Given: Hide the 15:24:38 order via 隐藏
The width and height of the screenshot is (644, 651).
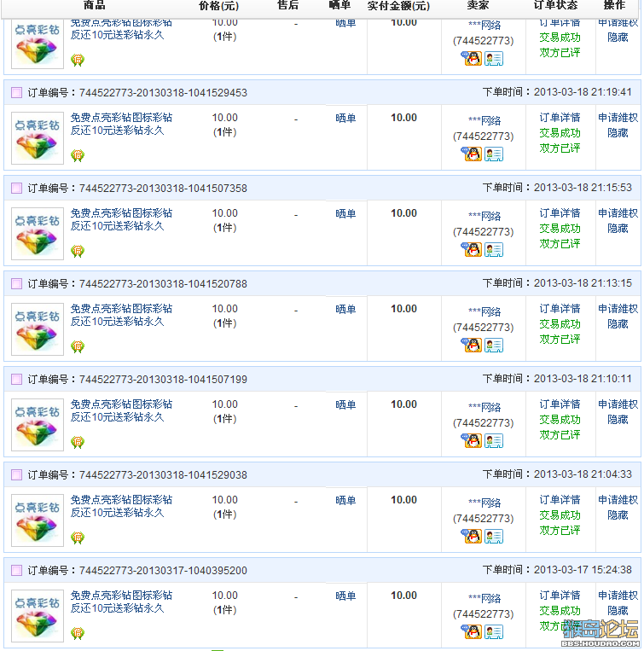Looking at the screenshot, I should (x=618, y=611).
